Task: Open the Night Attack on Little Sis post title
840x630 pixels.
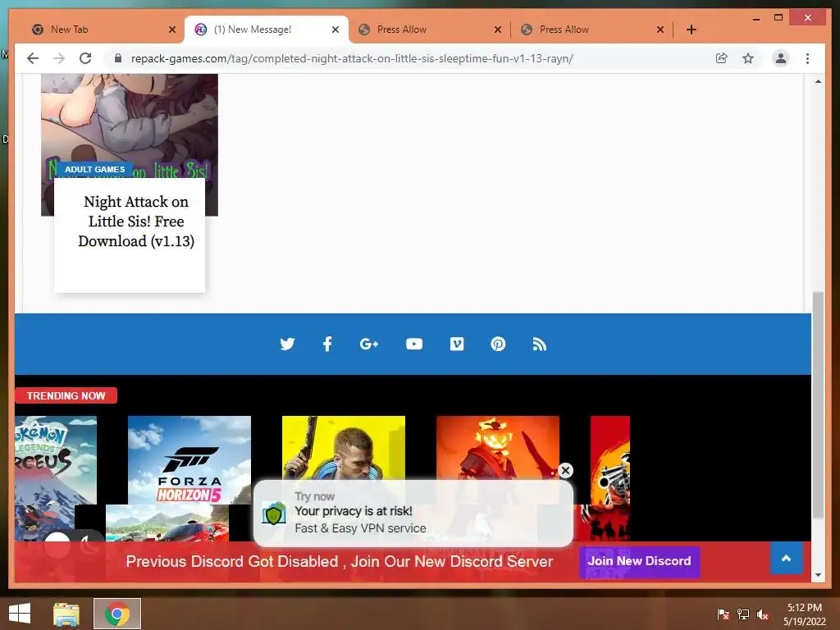Action: [136, 221]
